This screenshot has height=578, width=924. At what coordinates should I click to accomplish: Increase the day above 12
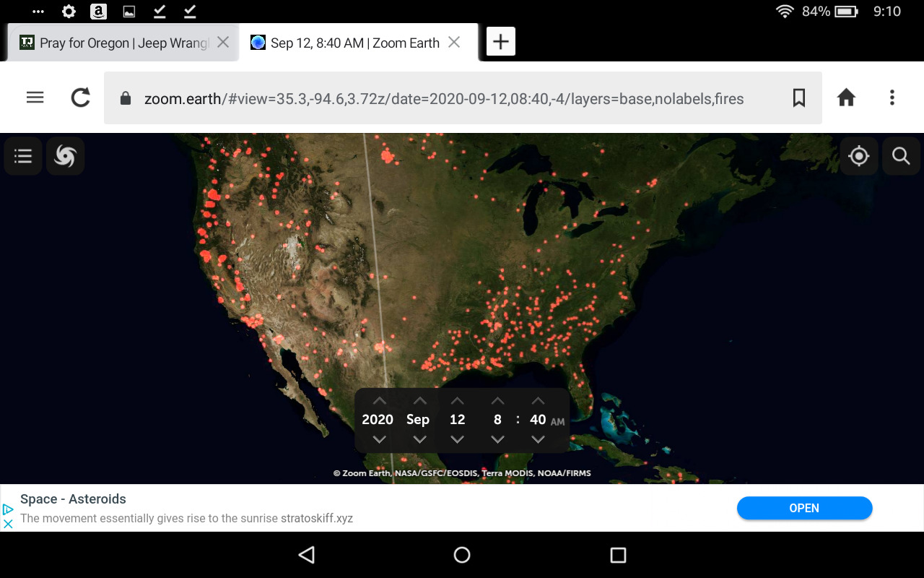tap(457, 401)
